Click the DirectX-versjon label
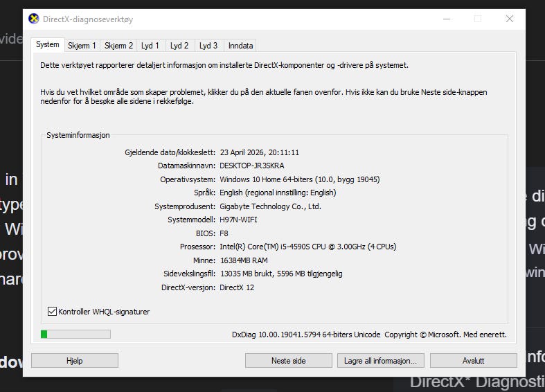 (x=188, y=287)
